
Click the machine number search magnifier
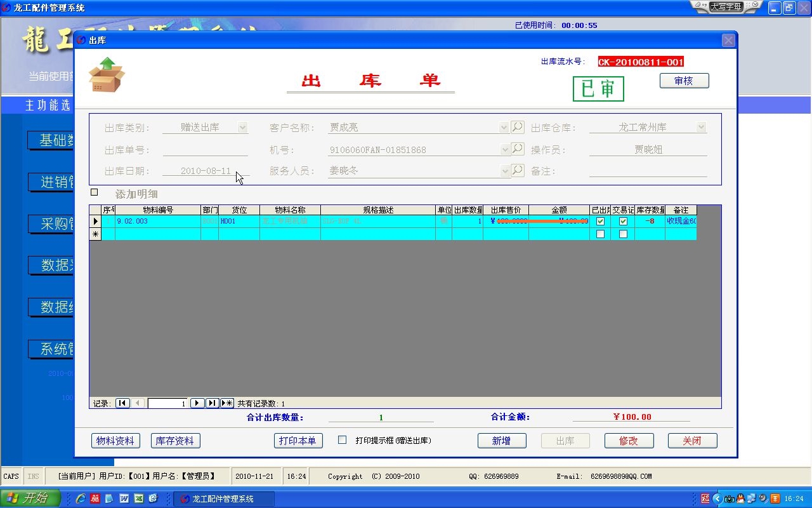pos(518,149)
